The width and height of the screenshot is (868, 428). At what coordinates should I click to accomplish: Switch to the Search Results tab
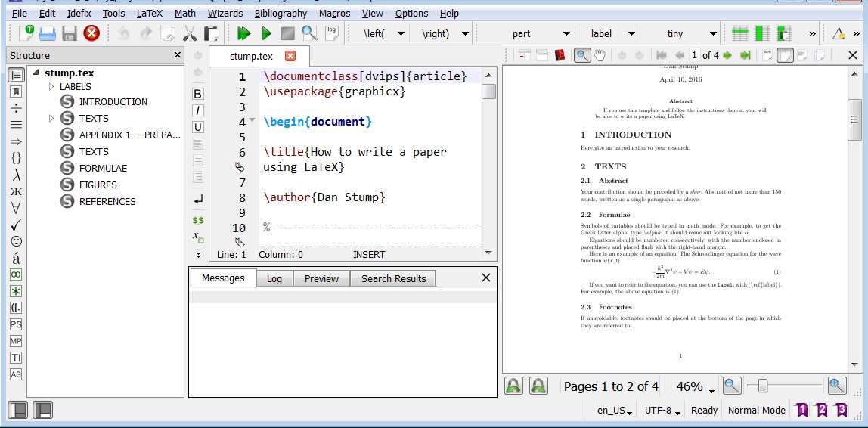click(394, 278)
